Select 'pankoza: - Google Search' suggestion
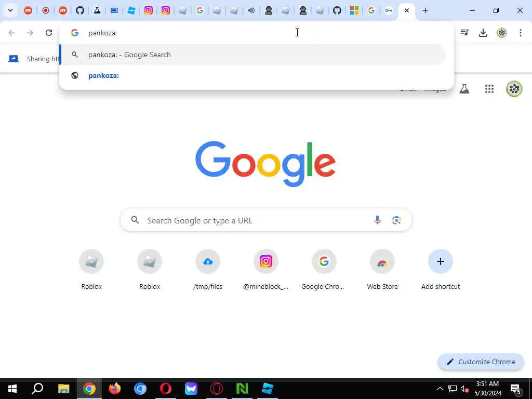The width and height of the screenshot is (532, 399). tap(253, 55)
